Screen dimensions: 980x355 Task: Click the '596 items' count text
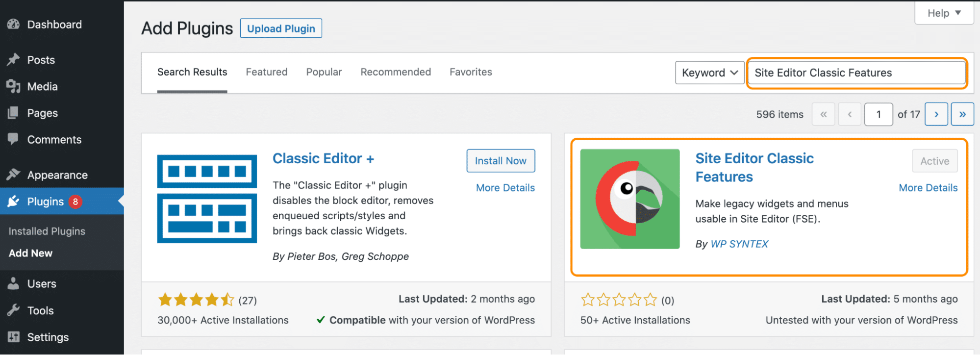click(x=779, y=114)
